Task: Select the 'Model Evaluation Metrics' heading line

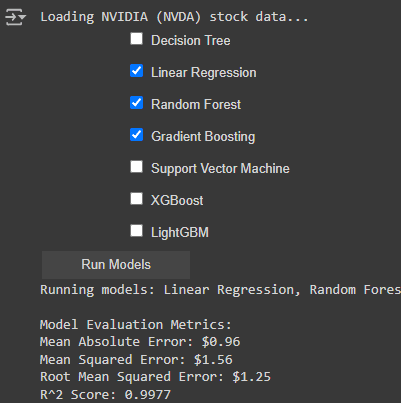Action: (x=135, y=324)
